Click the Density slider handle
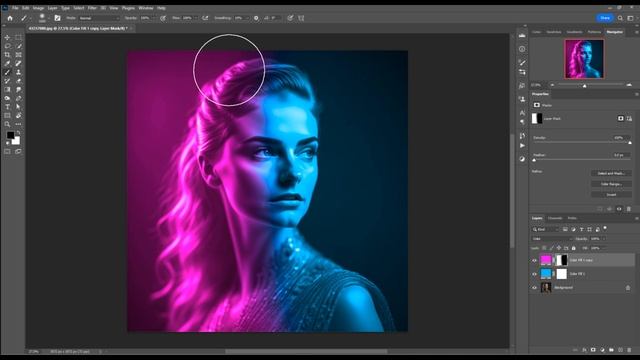The width and height of the screenshot is (640, 360). click(x=630, y=142)
